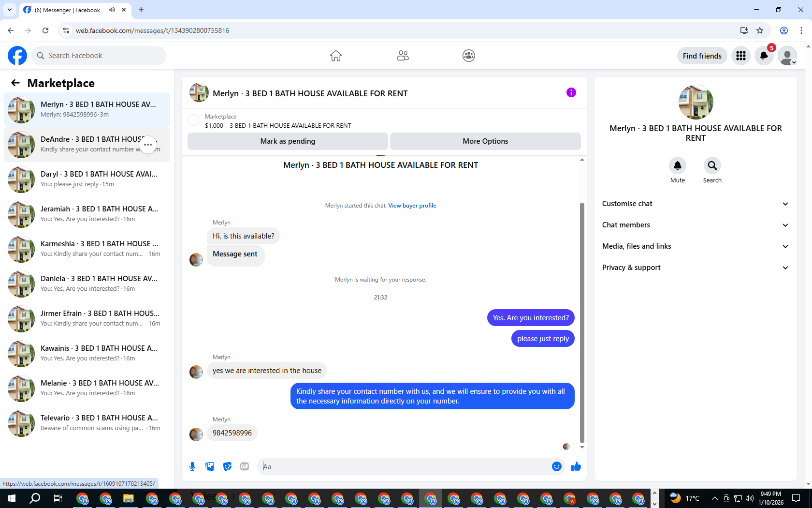Open emoji picker in message box

click(557, 466)
